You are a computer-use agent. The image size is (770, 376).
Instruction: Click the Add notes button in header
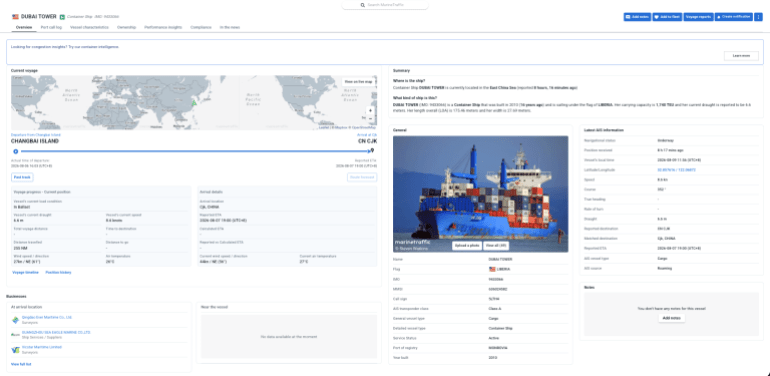coord(637,17)
